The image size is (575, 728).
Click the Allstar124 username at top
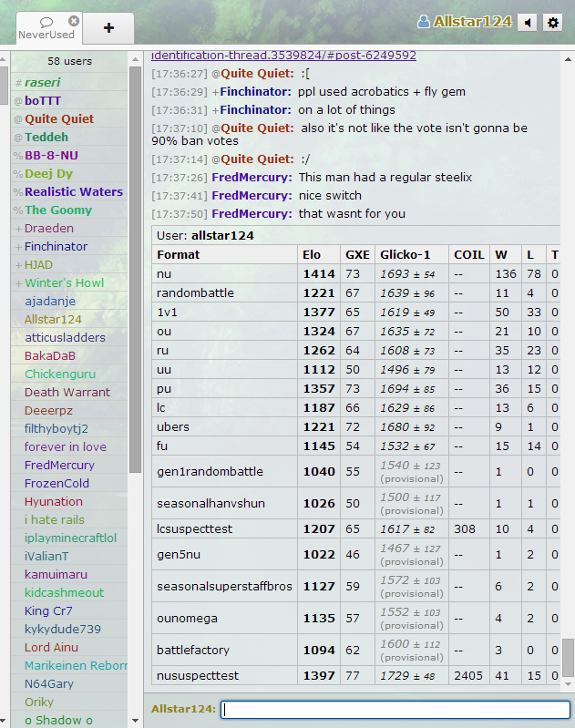[472, 22]
